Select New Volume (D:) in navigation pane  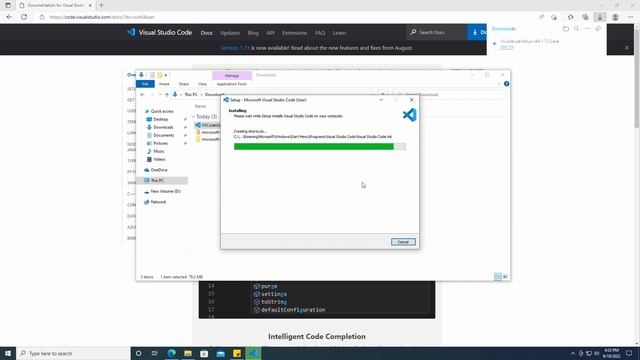click(x=165, y=191)
